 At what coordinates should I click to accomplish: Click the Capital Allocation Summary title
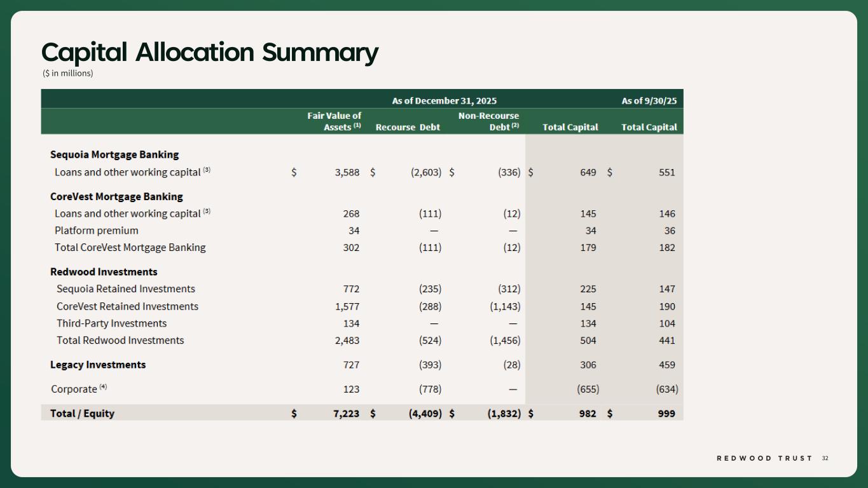pyautogui.click(x=209, y=52)
